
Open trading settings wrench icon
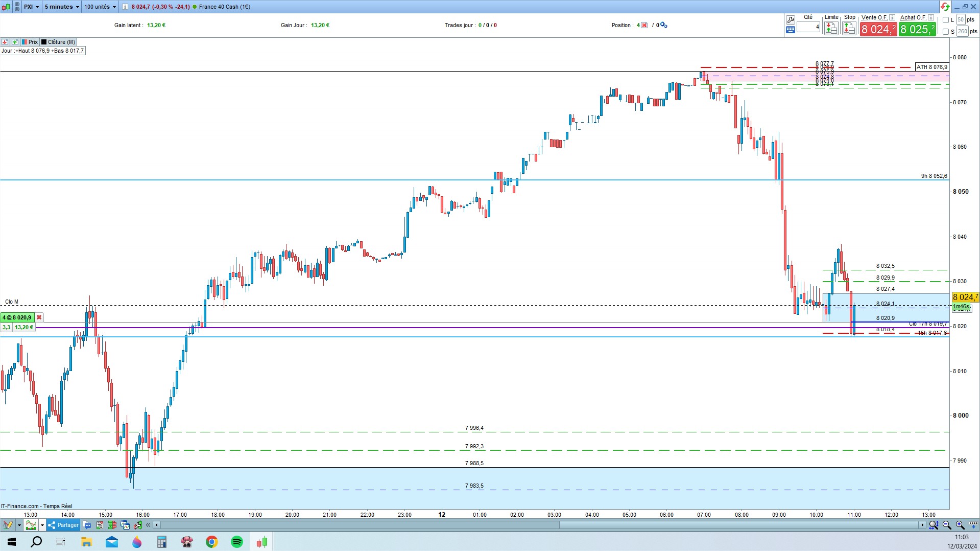[x=791, y=19]
